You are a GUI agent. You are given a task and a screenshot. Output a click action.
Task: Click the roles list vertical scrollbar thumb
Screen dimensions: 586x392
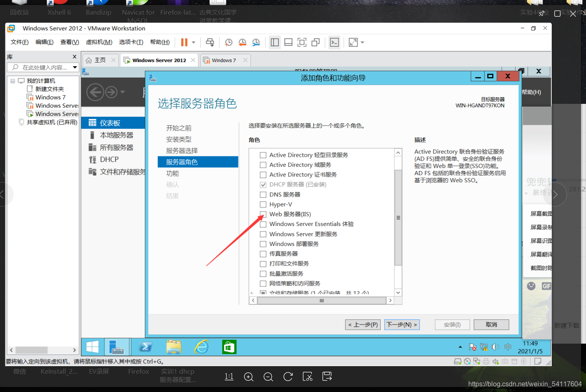coord(398,217)
